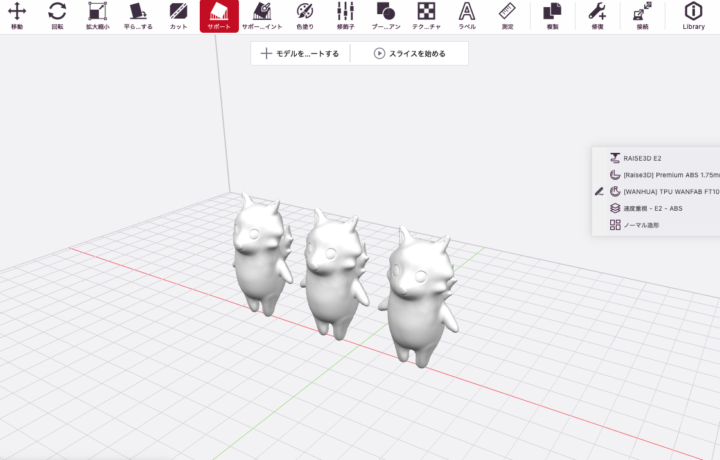Select the 回転 (Rotate) tool
Screen dimensions: 720x460
point(57,16)
